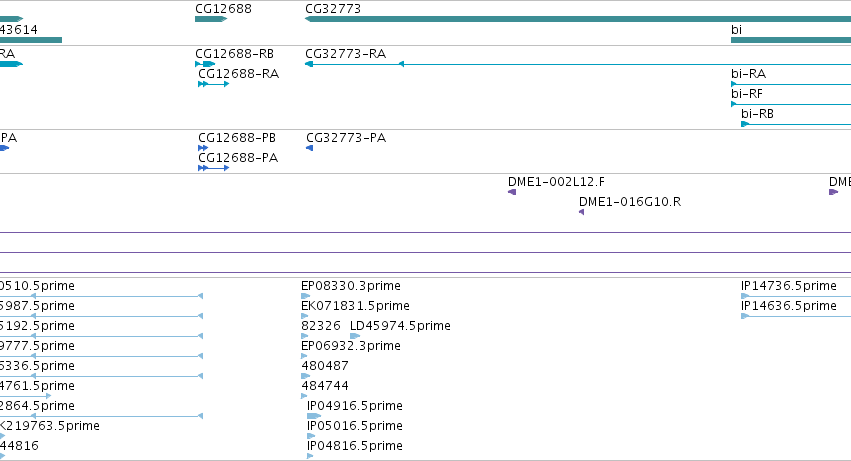The width and height of the screenshot is (851, 461).
Task: Select the bi-RF transcript line
Action: 791,104
